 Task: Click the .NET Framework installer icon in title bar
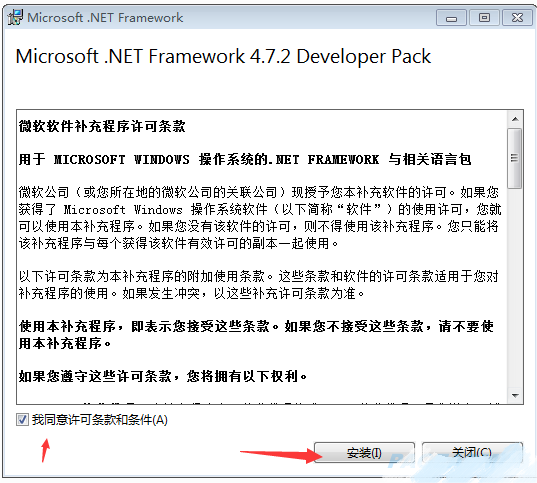pyautogui.click(x=15, y=17)
